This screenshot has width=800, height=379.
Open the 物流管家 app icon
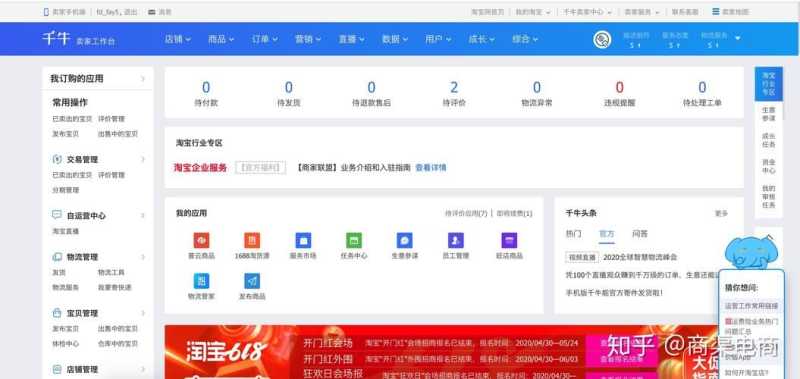point(201,281)
